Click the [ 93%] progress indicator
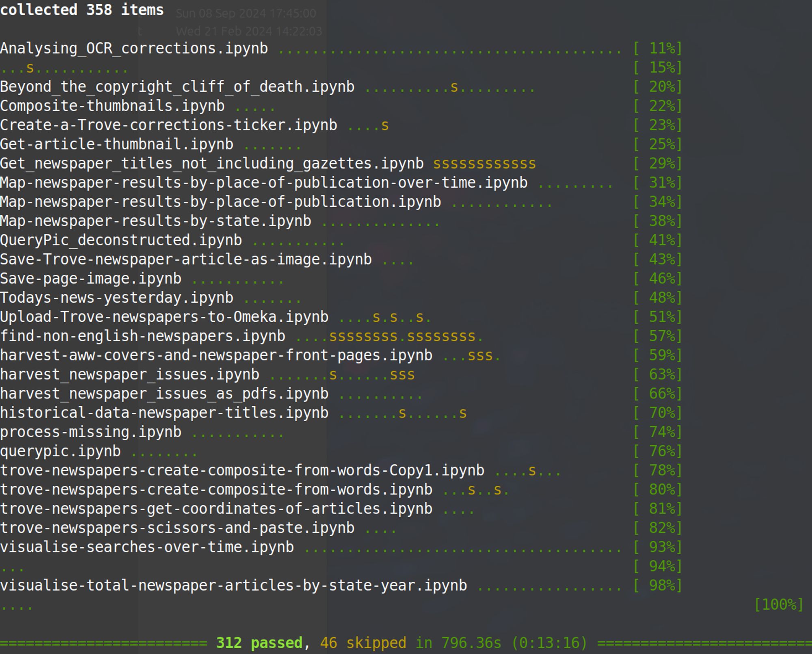 657,547
